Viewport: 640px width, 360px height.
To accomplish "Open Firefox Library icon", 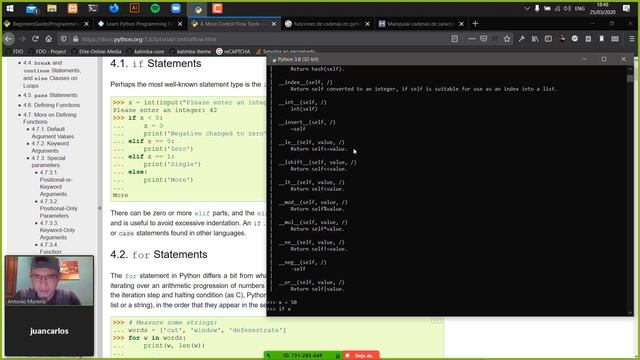I will pos(535,39).
